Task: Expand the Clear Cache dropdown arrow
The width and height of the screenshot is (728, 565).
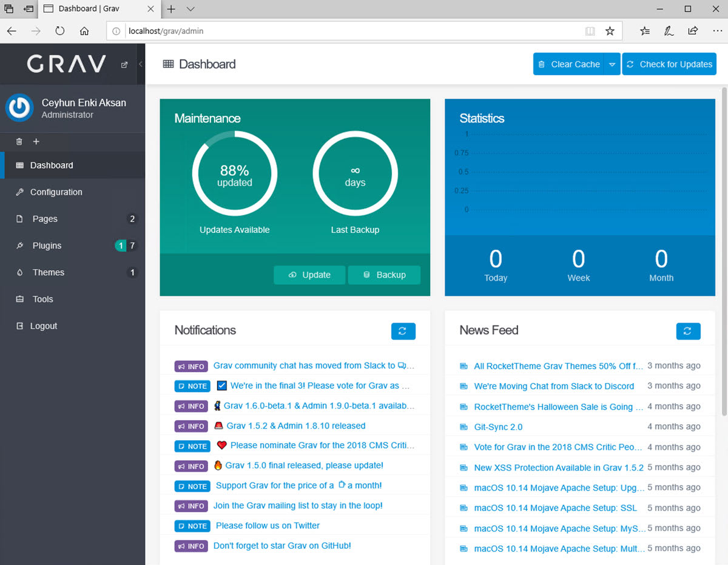Action: pyautogui.click(x=612, y=64)
